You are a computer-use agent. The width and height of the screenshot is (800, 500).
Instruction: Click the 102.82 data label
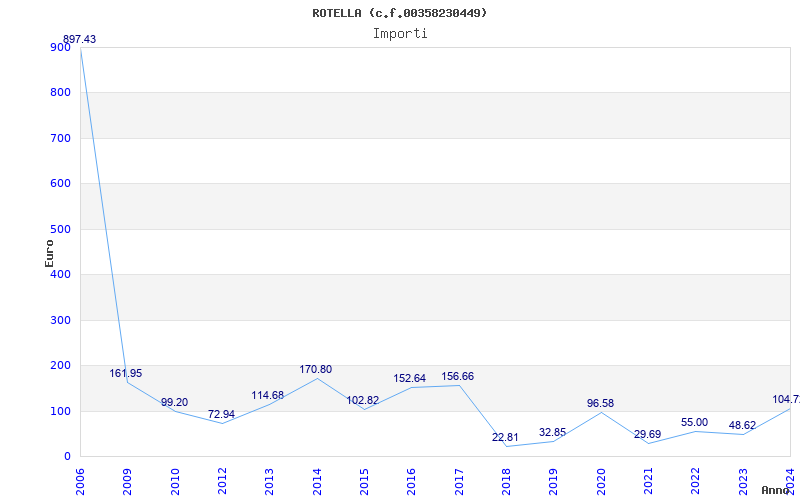[x=363, y=401]
